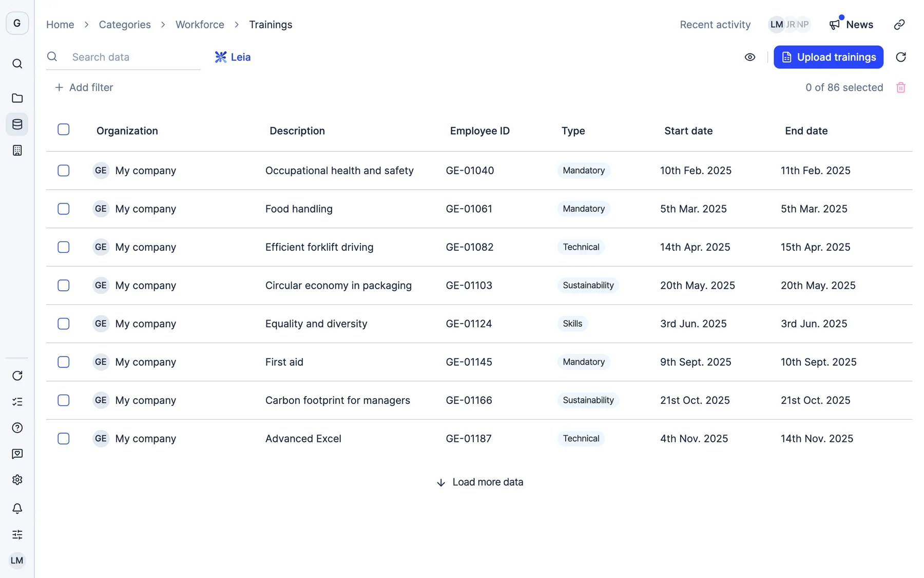Go to Categories breadcrumb

pos(125,25)
